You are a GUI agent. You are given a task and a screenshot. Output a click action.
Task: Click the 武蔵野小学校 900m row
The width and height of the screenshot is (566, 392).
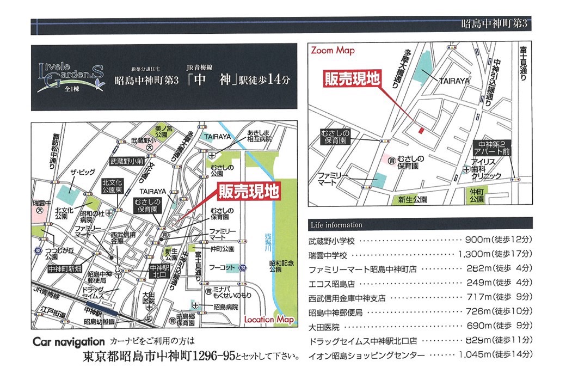pyautogui.click(x=420, y=240)
